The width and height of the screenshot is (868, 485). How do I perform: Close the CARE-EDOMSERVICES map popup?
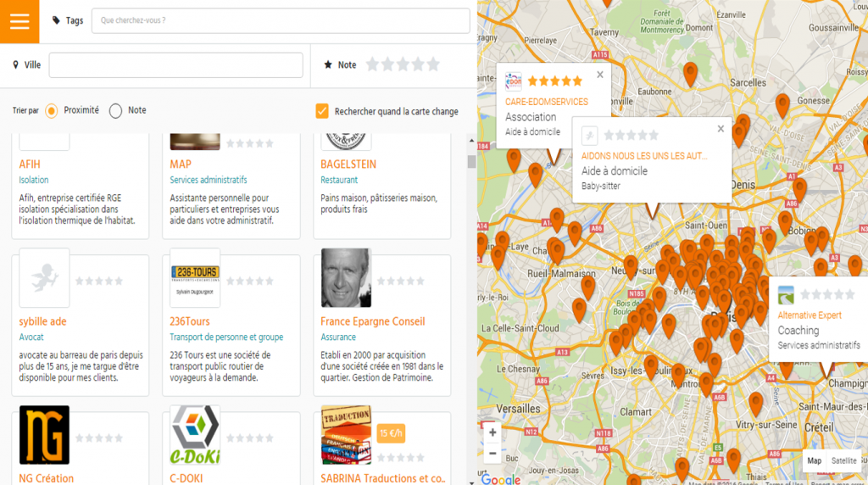(x=600, y=75)
